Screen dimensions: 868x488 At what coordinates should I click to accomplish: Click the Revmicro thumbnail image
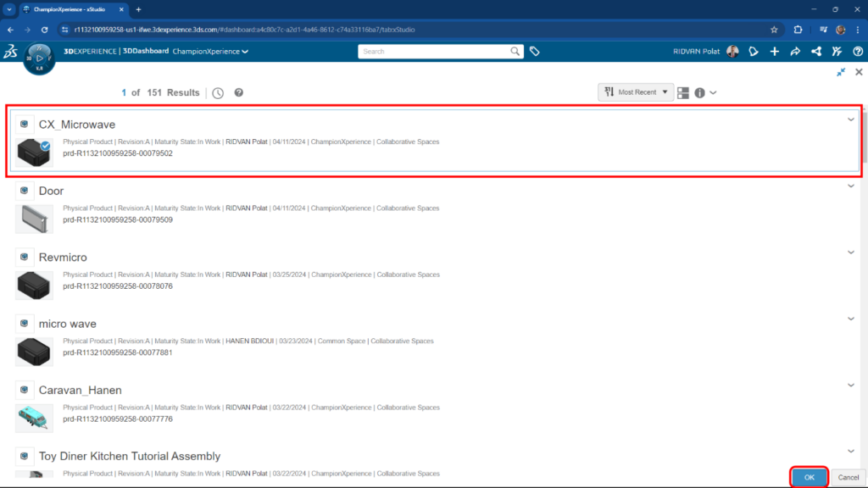[x=34, y=285]
